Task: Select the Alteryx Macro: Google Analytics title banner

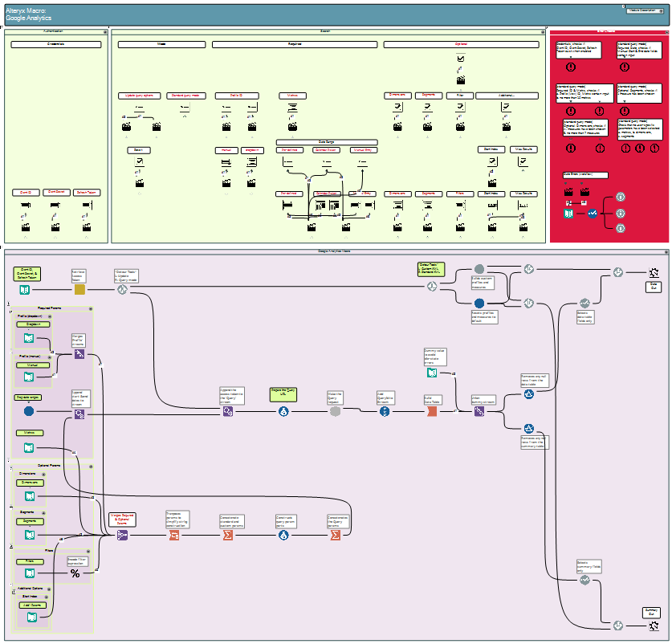Action: click(336, 15)
